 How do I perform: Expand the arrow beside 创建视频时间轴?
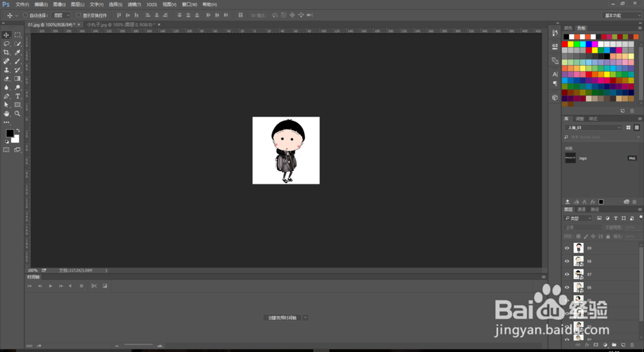click(305, 317)
